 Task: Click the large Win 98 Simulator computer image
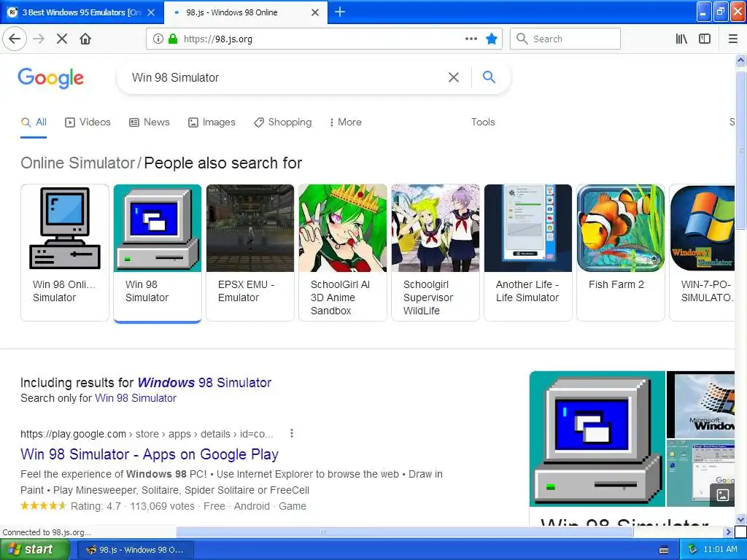tap(597, 439)
